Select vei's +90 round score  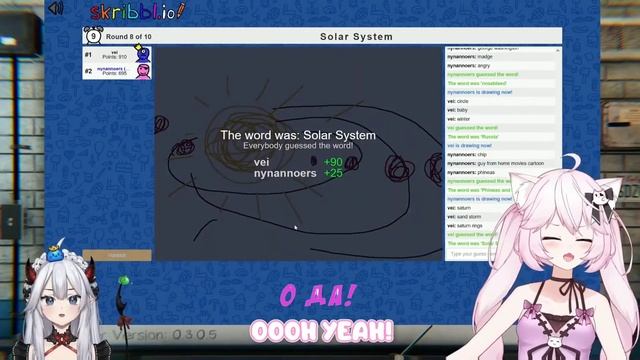pos(333,162)
